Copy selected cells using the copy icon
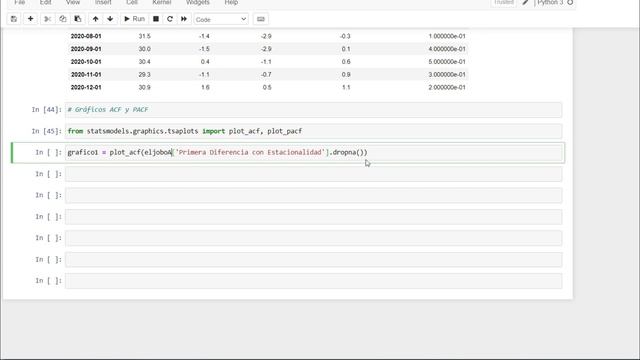The image size is (640, 360). coord(62,19)
